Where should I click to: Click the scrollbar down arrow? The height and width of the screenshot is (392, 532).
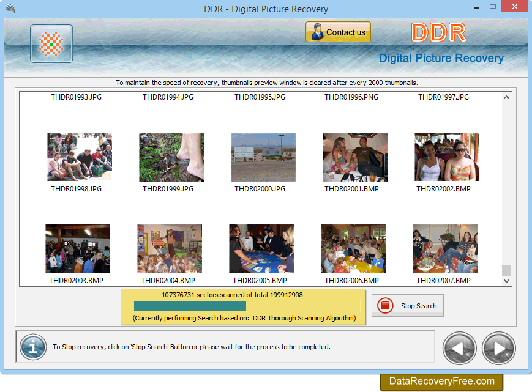506,281
